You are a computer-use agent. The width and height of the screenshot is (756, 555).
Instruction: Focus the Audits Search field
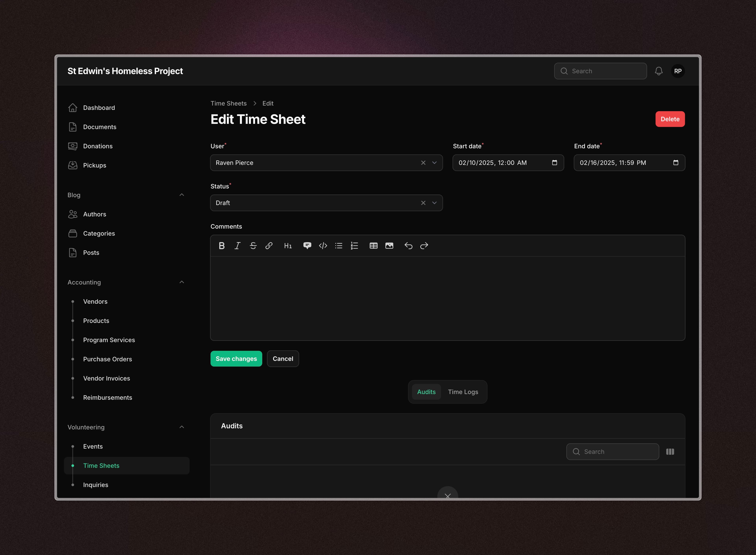tap(612, 452)
